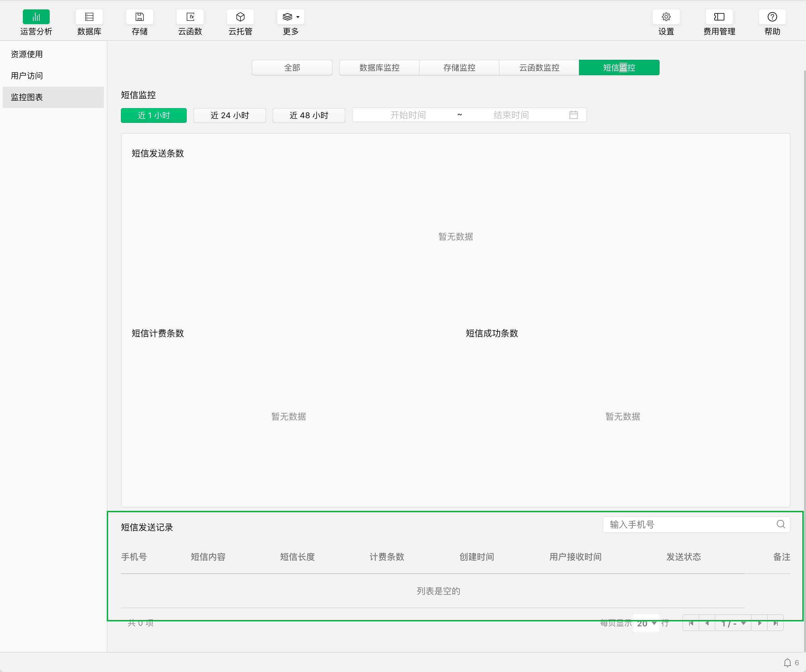806x672 pixels.
Task: Select the 近 24 小时 time range
Action: click(229, 115)
